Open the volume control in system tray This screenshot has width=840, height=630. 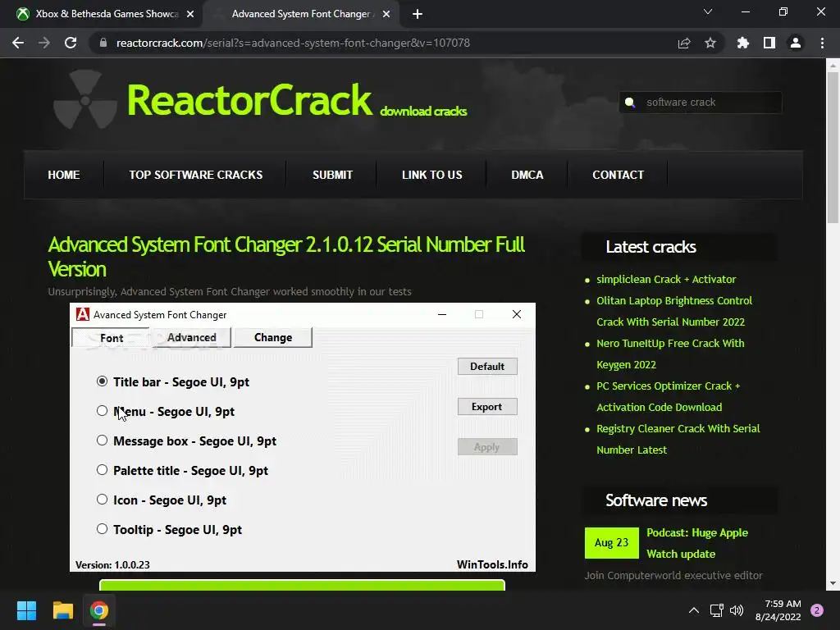click(737, 610)
